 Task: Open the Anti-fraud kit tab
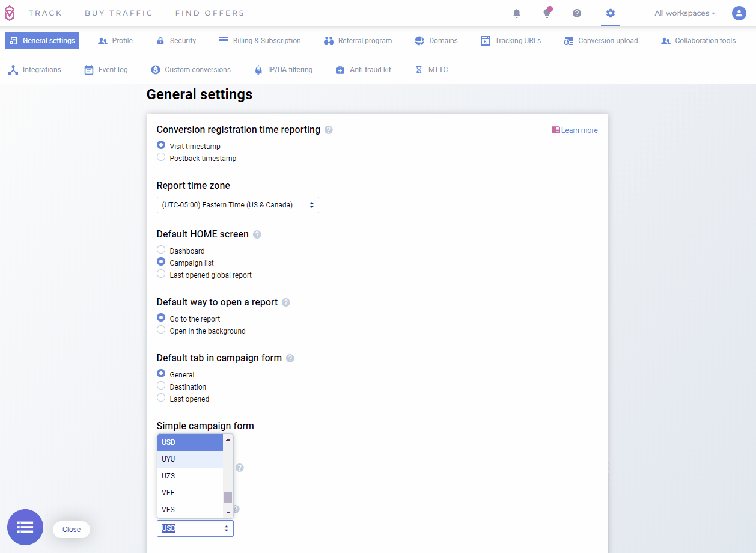364,70
